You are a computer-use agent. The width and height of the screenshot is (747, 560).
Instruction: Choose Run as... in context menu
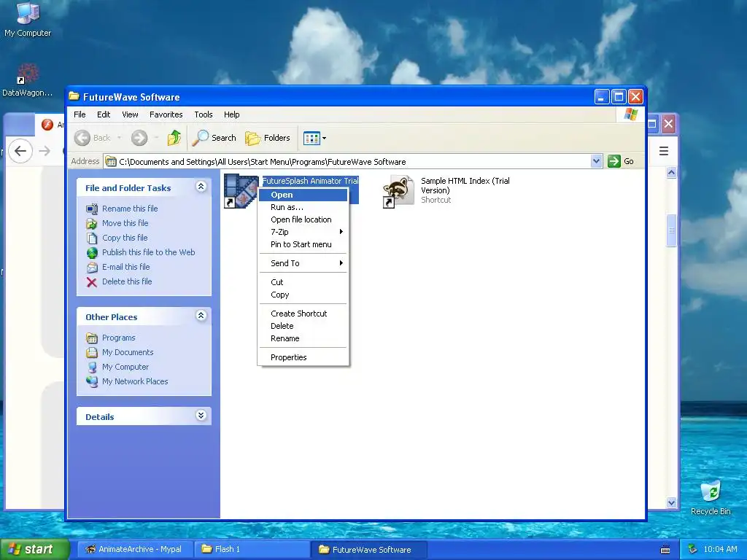click(x=303, y=207)
